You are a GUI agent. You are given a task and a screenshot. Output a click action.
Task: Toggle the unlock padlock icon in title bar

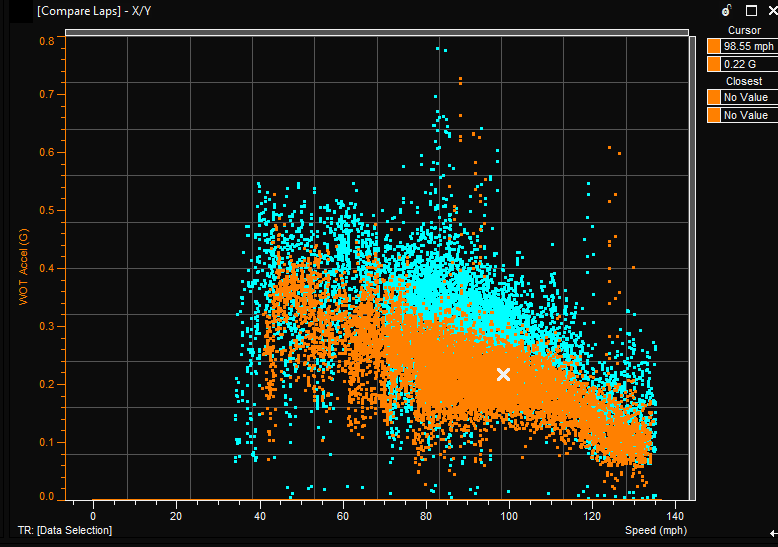pyautogui.click(x=727, y=10)
